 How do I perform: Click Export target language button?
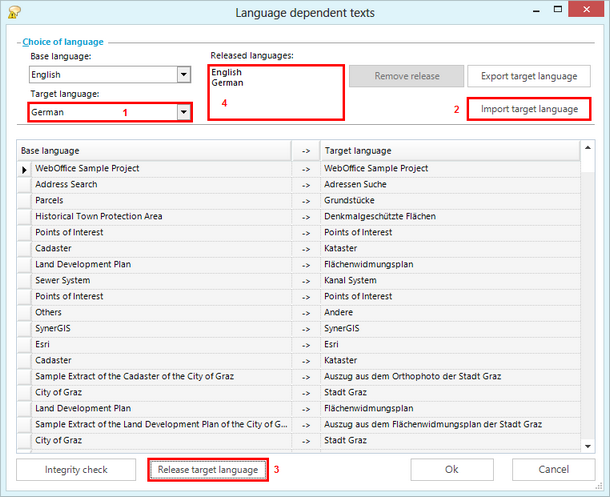pyautogui.click(x=529, y=76)
